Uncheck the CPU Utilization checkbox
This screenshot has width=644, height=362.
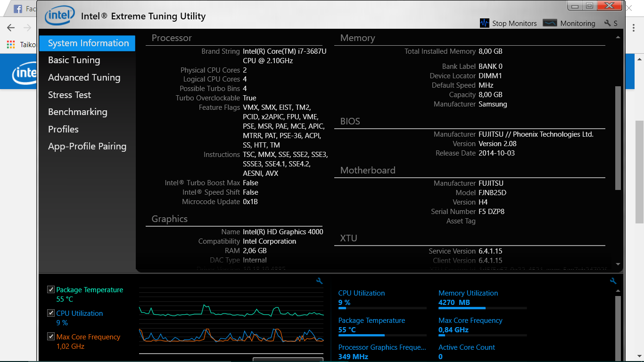tap(51, 313)
